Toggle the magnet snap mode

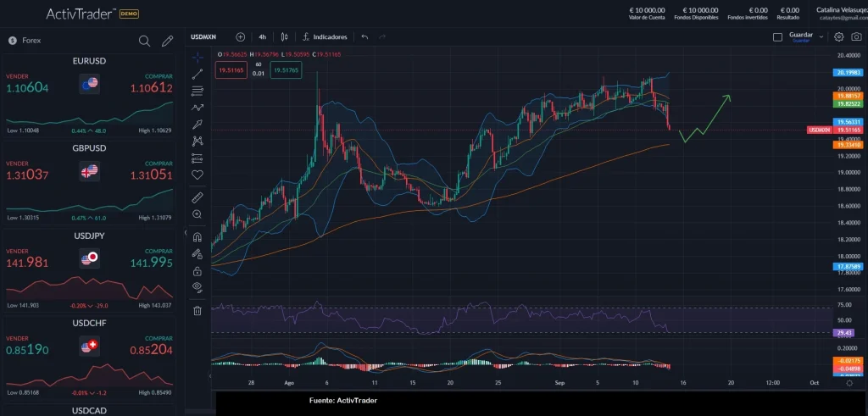(198, 237)
